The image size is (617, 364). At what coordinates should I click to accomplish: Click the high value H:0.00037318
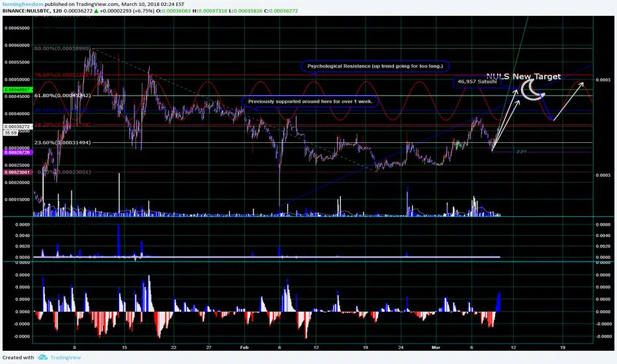pos(210,11)
